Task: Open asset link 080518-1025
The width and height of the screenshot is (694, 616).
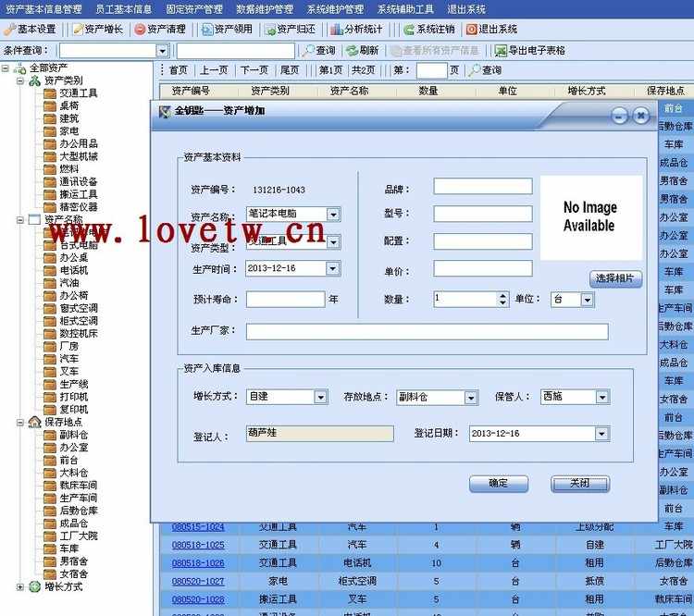Action: [198, 545]
